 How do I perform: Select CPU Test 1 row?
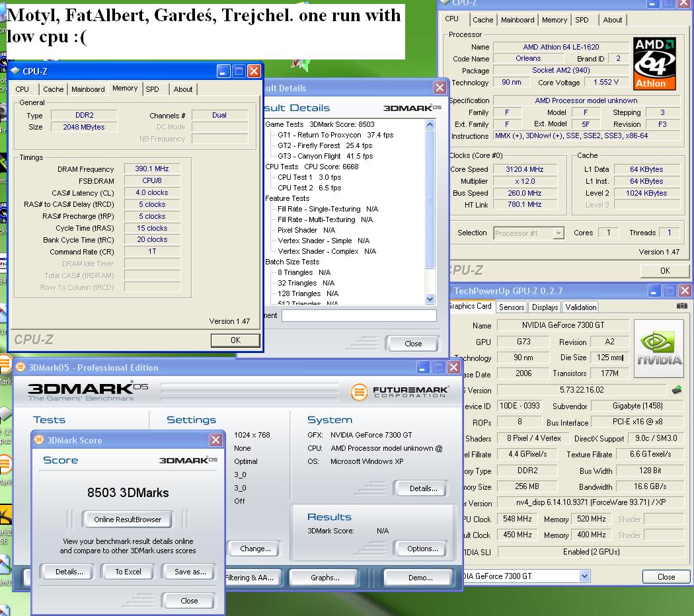(309, 177)
